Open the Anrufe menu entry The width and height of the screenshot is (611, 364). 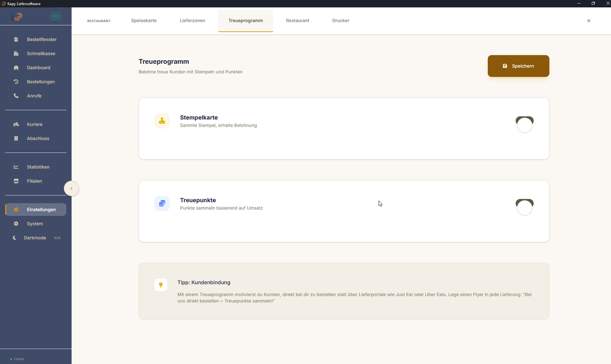tap(36, 96)
